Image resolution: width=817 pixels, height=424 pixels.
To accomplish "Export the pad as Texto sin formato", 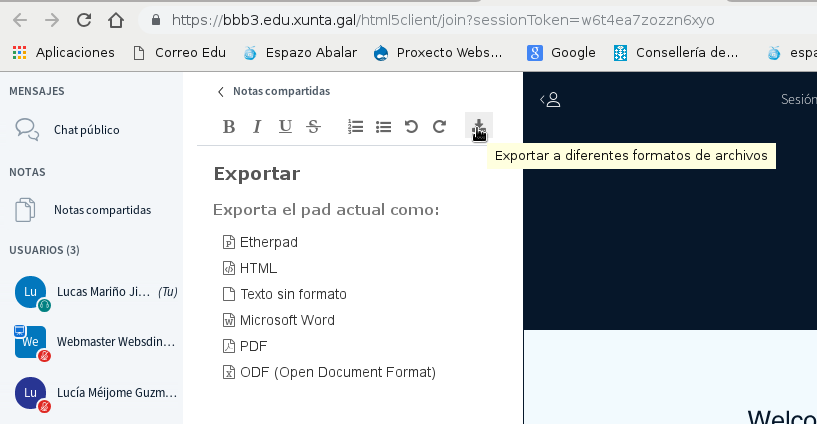I will pos(284,294).
